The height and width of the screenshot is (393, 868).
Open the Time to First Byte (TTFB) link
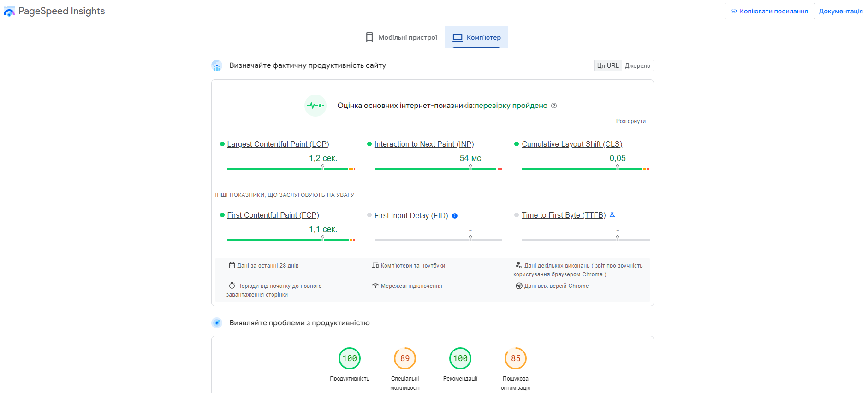pyautogui.click(x=564, y=215)
